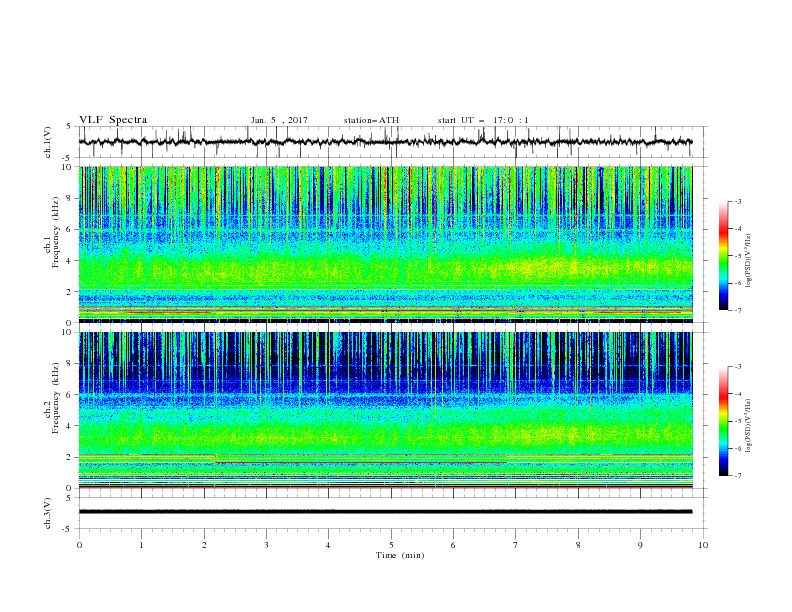Click the 'ch.3(V)' waveform axis label
792x612 pixels.
click(x=48, y=513)
